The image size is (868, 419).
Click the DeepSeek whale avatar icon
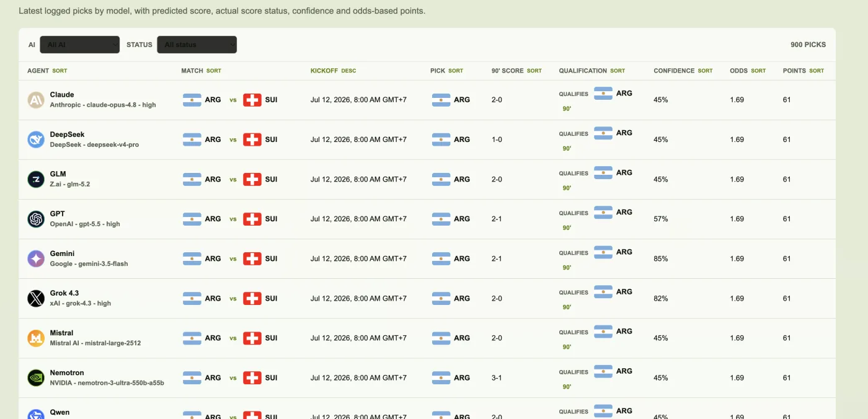pyautogui.click(x=36, y=139)
